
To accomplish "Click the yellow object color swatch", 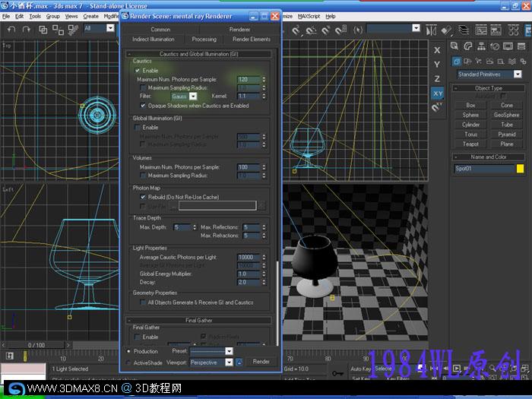I will pyautogui.click(x=520, y=168).
